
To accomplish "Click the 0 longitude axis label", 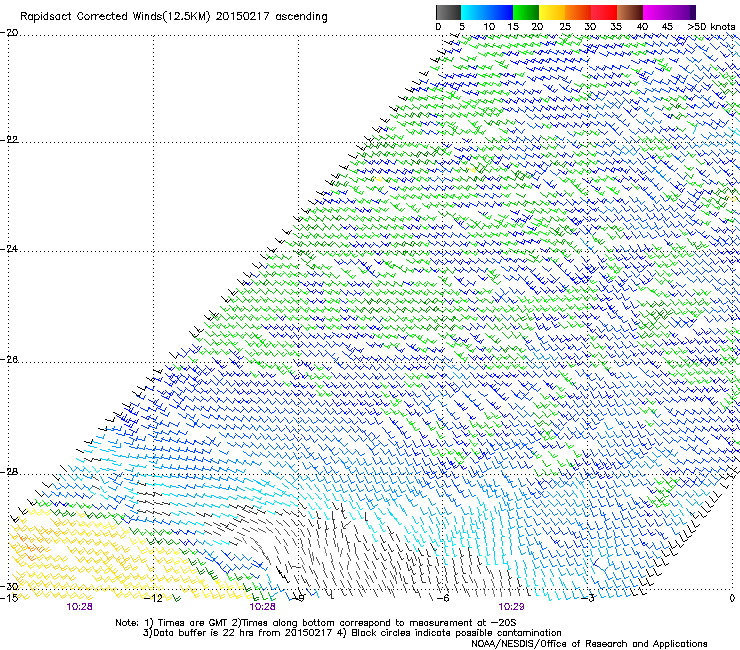I will point(732,598).
